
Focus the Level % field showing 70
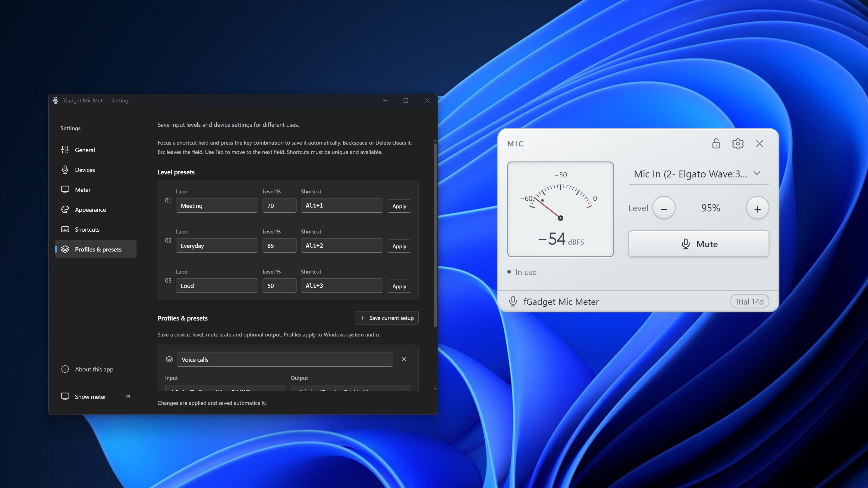[279, 205]
